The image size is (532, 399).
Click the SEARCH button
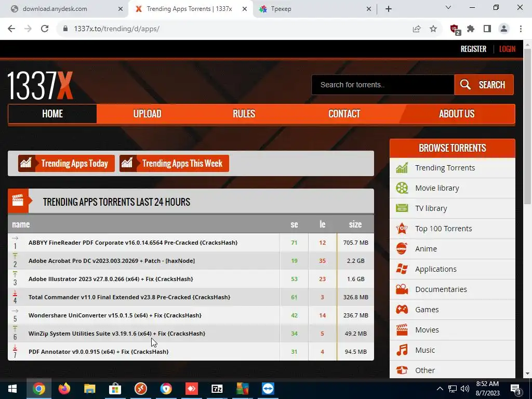484,85
